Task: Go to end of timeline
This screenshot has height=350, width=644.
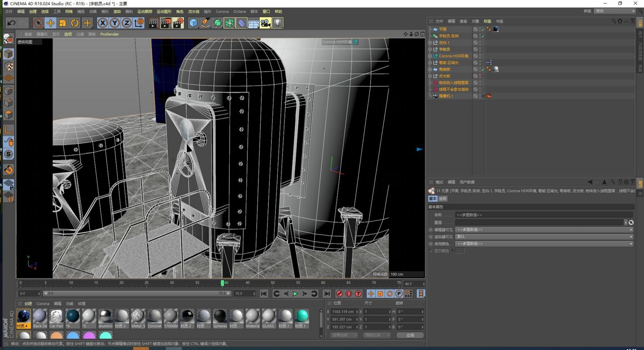Action: (x=326, y=294)
